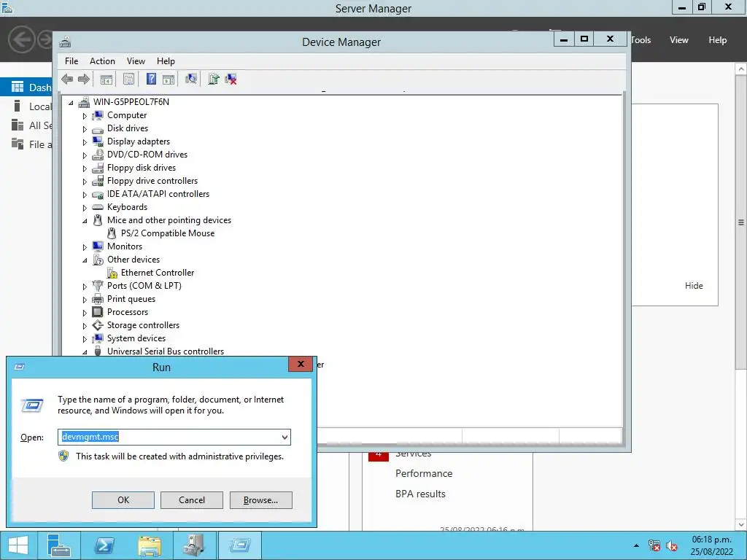Select the Ethernet Controller warning icon

[x=112, y=273]
